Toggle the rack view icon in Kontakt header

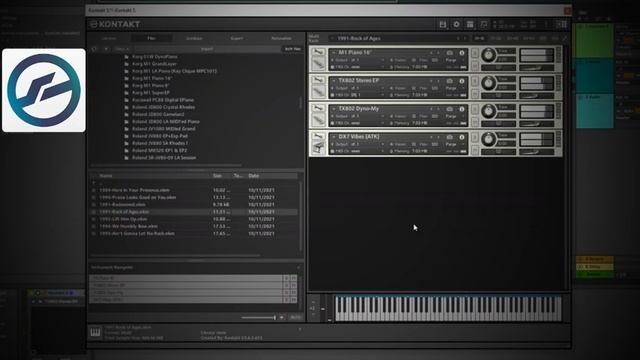(x=470, y=24)
